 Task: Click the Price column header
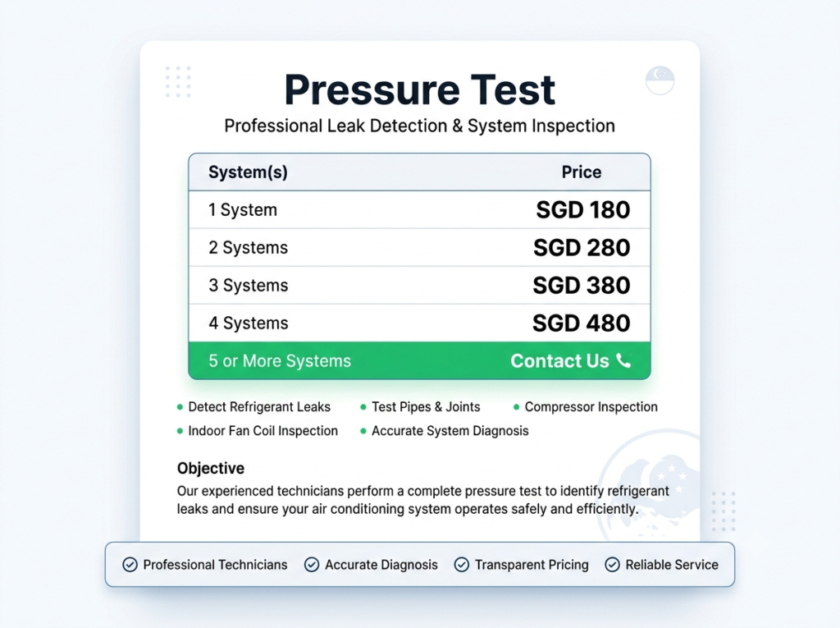point(582,172)
